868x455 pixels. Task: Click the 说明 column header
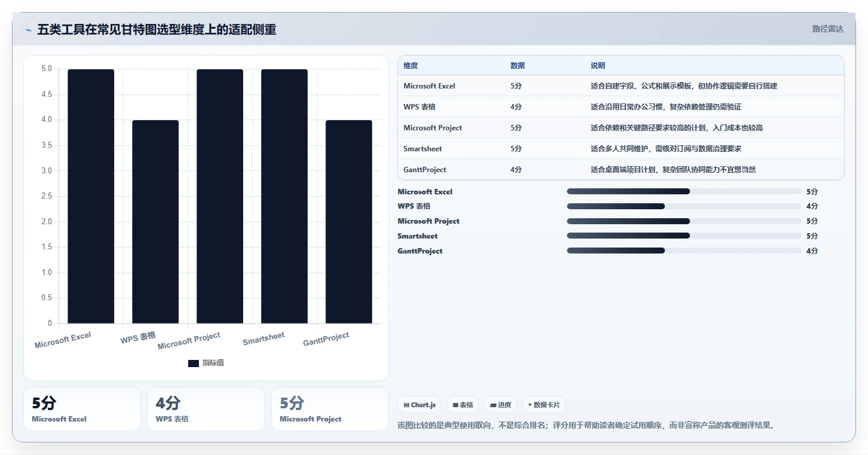coord(598,65)
